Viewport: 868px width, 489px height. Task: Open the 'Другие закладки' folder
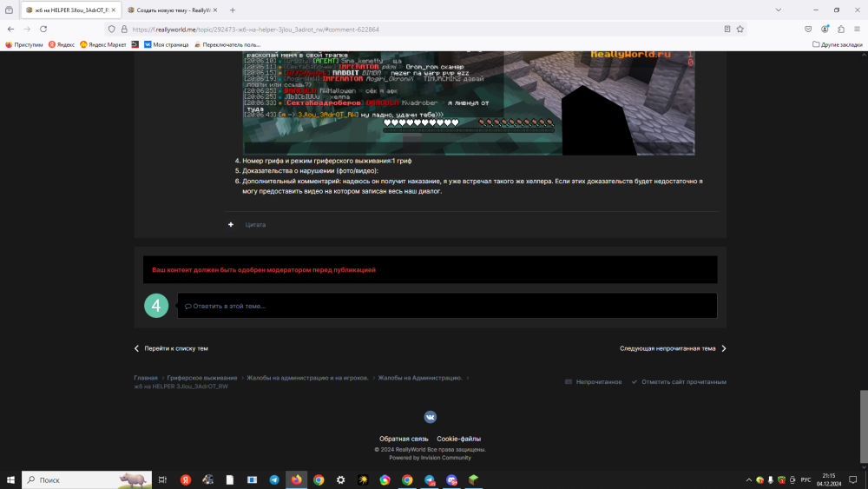point(837,45)
